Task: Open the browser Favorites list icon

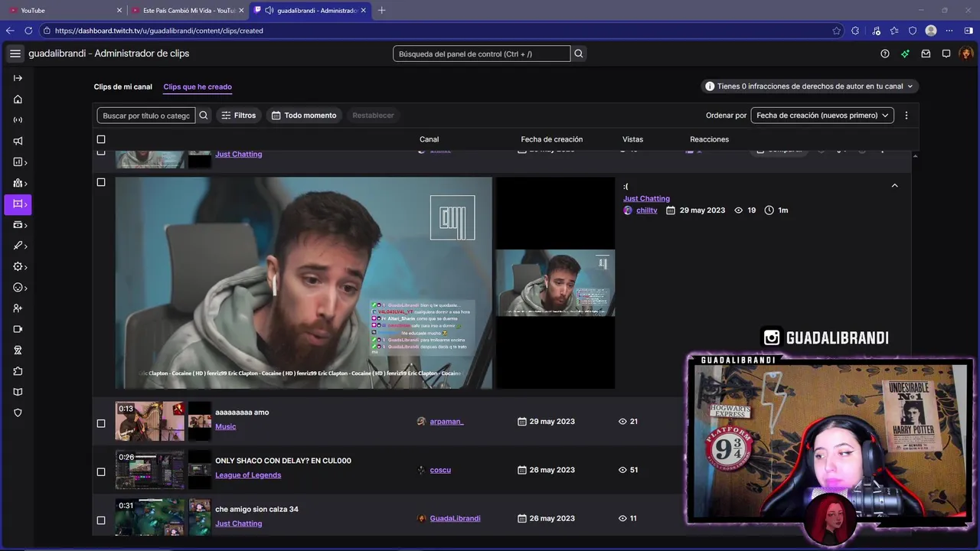Action: (894, 31)
